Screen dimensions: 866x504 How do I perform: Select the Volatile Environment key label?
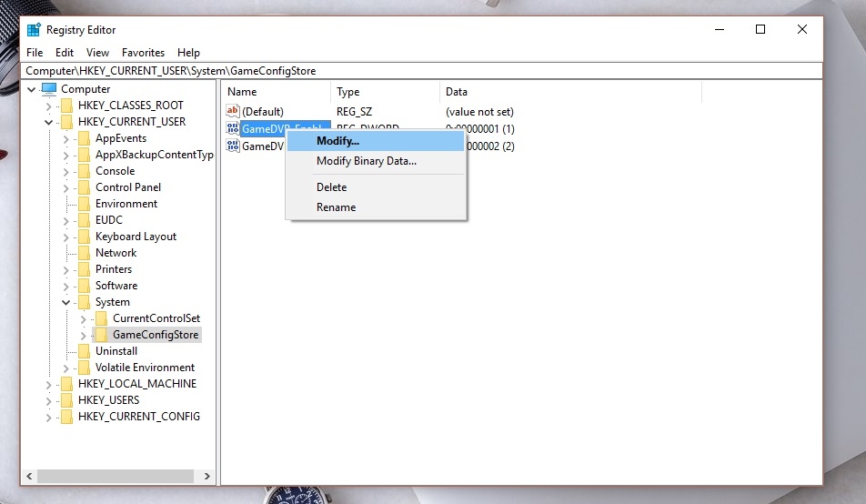[145, 368]
